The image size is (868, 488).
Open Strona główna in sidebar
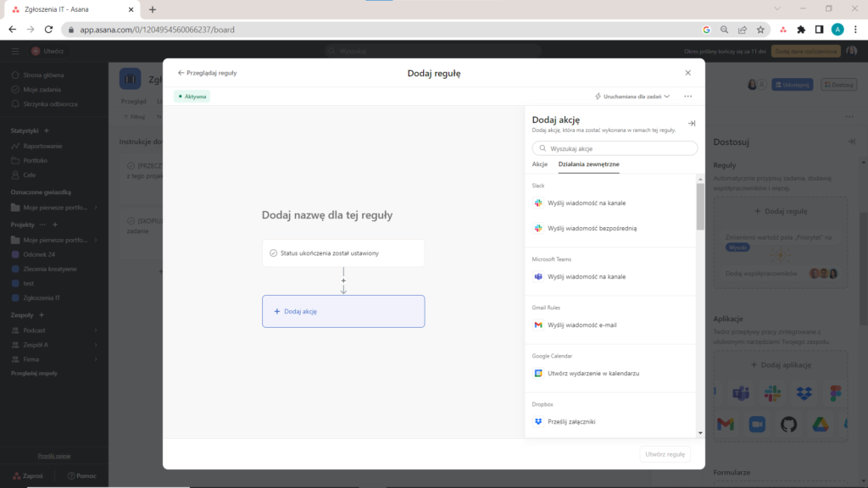43,75
